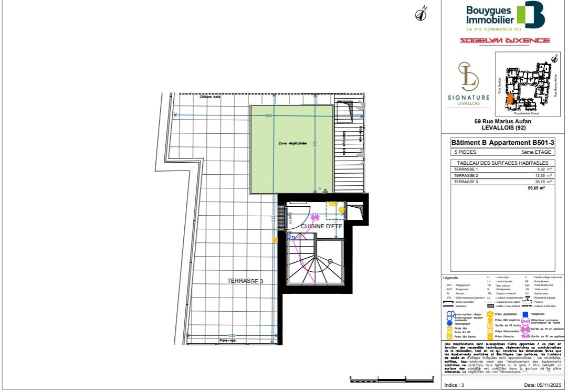Click the TERRASSE 3 label on the plan
This screenshot has width=567, height=392.
click(245, 281)
